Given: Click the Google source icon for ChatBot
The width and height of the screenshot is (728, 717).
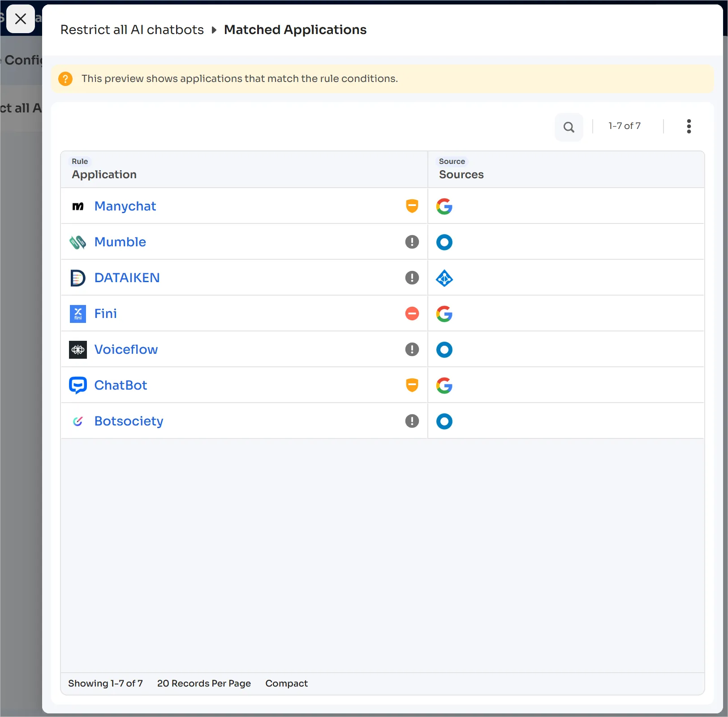Looking at the screenshot, I should pyautogui.click(x=444, y=386).
